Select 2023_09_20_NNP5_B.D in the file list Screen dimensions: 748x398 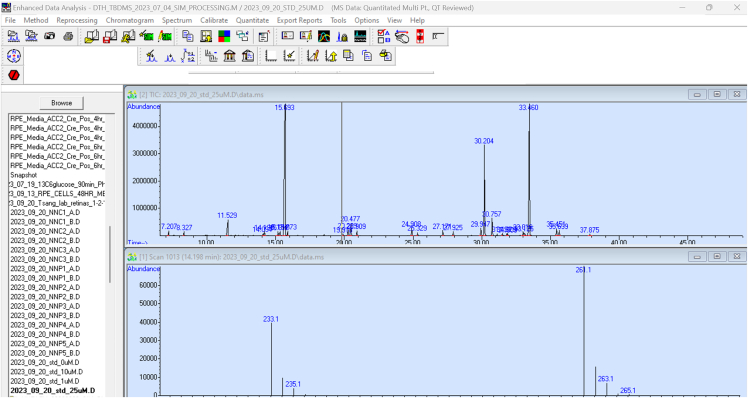tap(45, 353)
